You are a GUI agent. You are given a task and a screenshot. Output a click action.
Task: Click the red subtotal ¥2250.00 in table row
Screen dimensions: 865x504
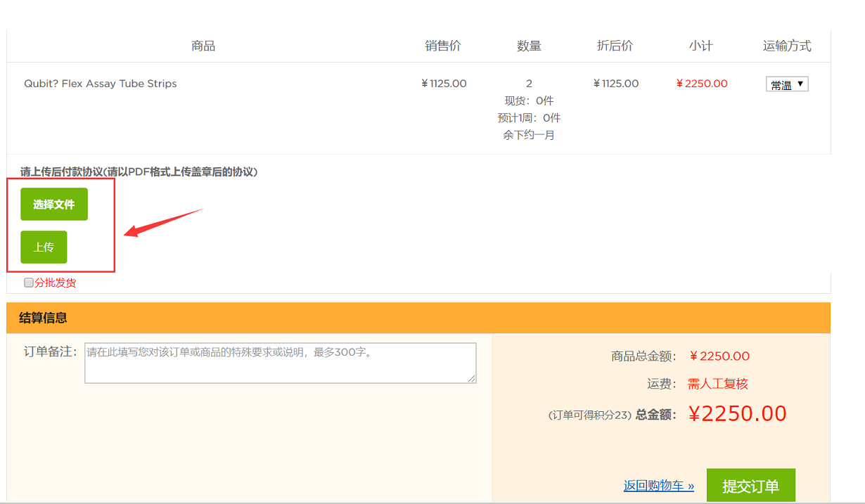(702, 84)
